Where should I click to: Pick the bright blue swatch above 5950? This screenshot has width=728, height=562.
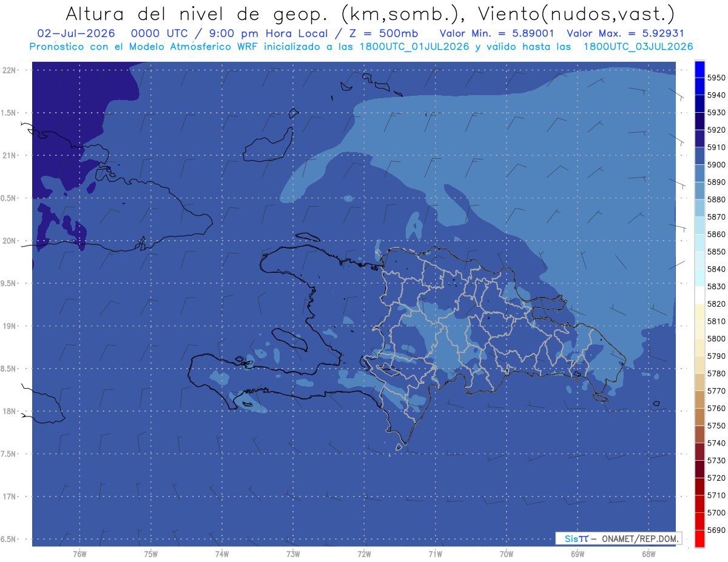[699, 69]
